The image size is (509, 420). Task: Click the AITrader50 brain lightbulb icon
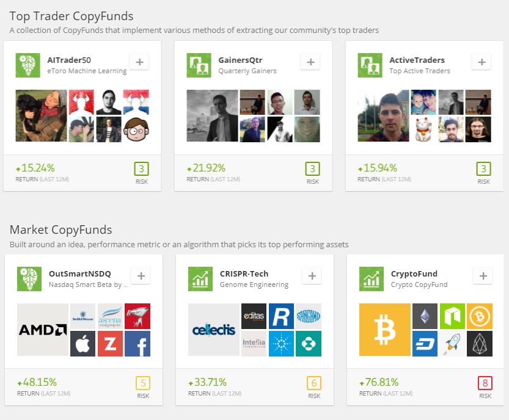pos(28,65)
